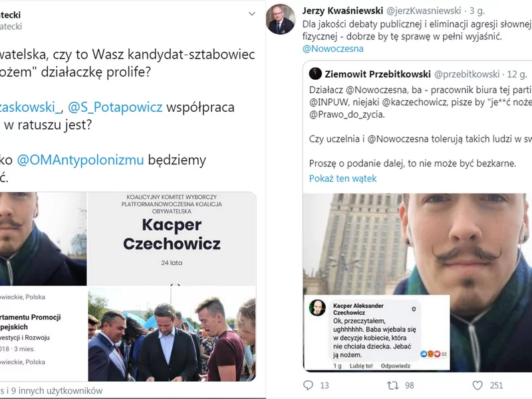Click the comment reaction emoji icons
532x399 pixels.
(x=430, y=354)
